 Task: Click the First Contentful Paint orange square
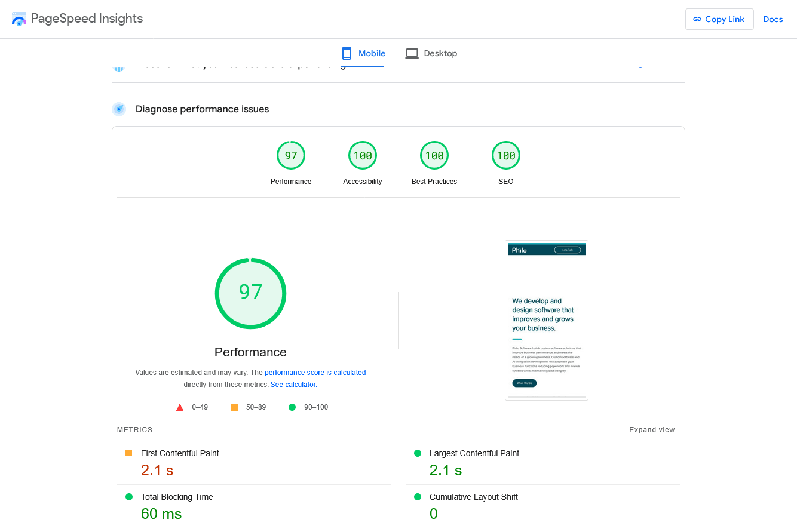(x=128, y=453)
